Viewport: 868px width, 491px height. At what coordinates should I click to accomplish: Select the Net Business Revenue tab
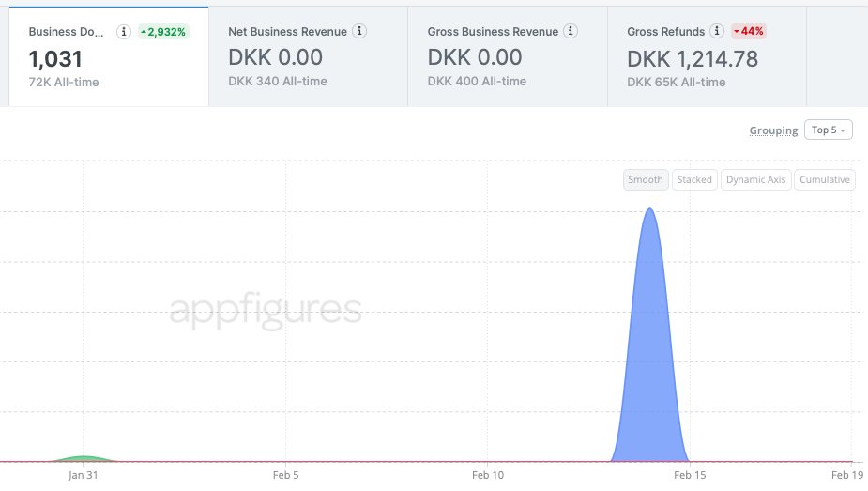click(x=309, y=56)
